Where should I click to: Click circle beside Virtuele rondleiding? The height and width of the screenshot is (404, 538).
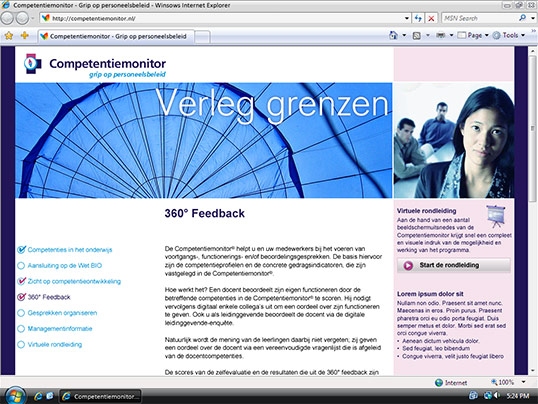tap(21, 345)
